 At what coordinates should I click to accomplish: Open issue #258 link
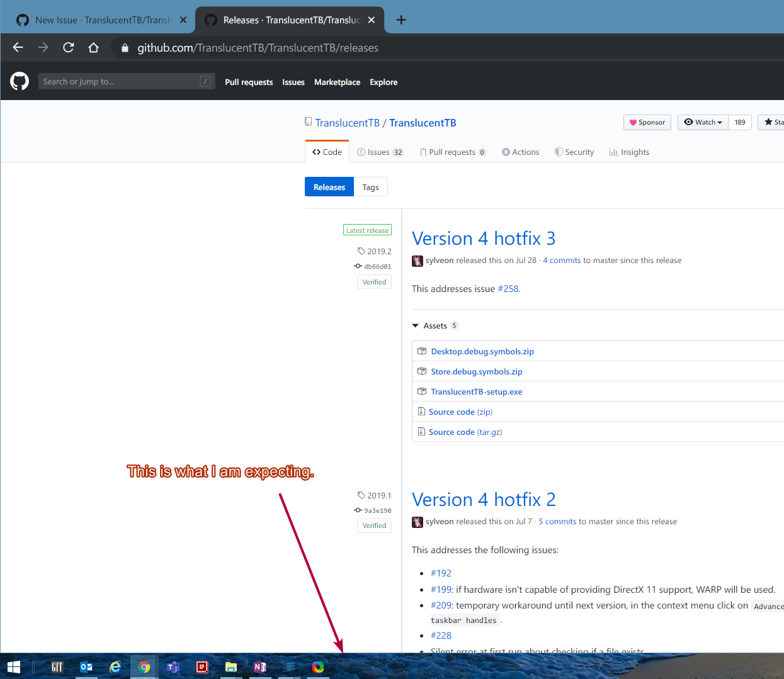(508, 288)
